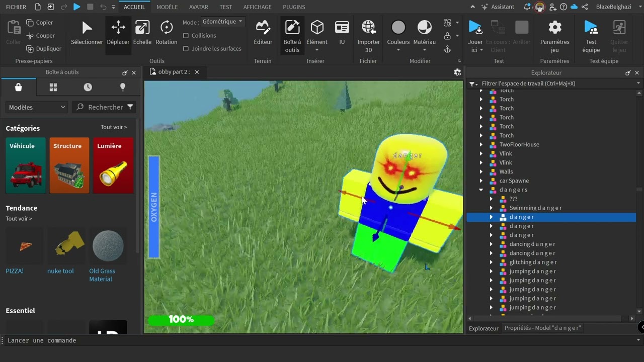Image resolution: width=644 pixels, height=362 pixels.
Task: Open the Modèles category dropdown
Action: click(37, 107)
